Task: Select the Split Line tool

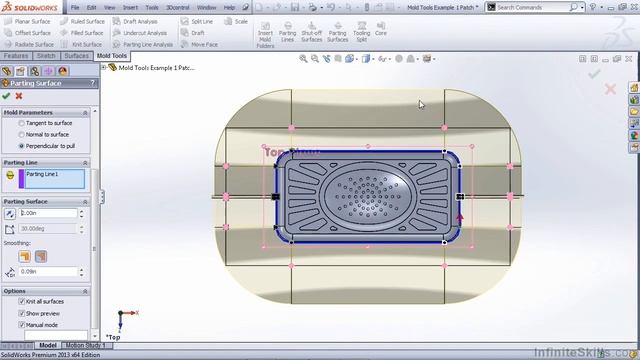Action: (197, 21)
